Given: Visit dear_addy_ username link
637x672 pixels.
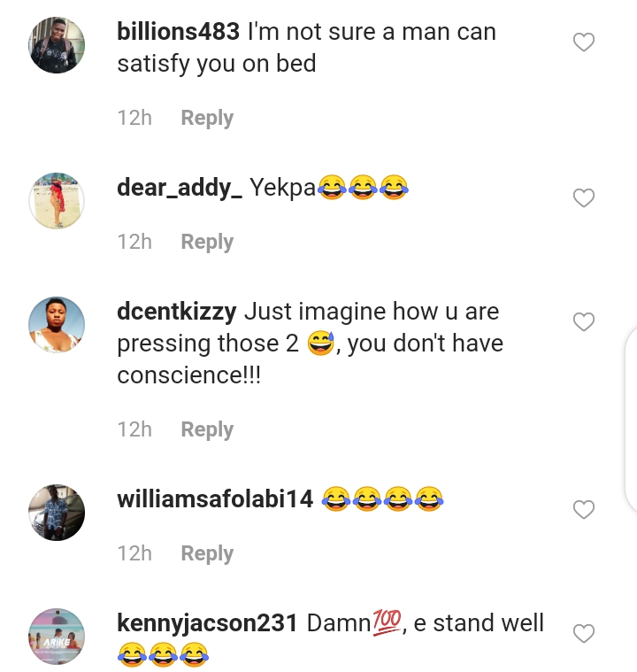Looking at the screenshot, I should (x=180, y=188).
